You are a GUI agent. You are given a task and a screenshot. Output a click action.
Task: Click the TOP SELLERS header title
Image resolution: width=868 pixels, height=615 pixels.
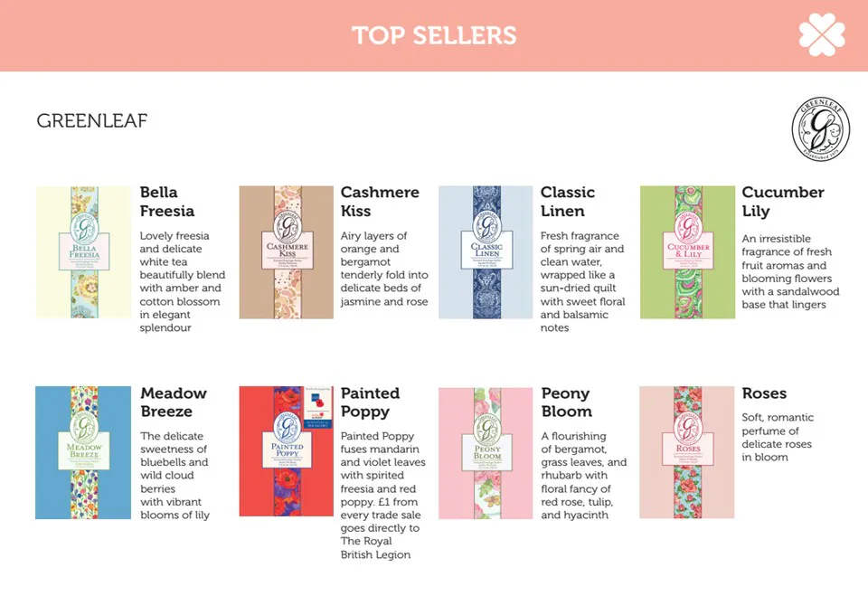click(x=434, y=35)
